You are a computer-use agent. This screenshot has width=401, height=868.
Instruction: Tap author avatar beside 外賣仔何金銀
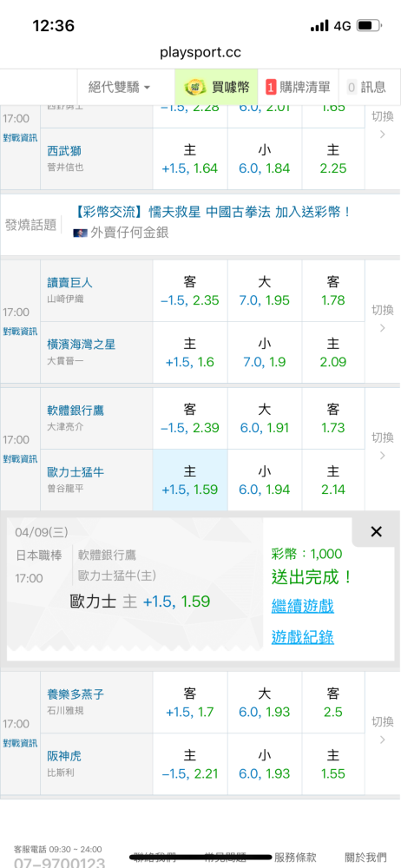click(x=80, y=233)
